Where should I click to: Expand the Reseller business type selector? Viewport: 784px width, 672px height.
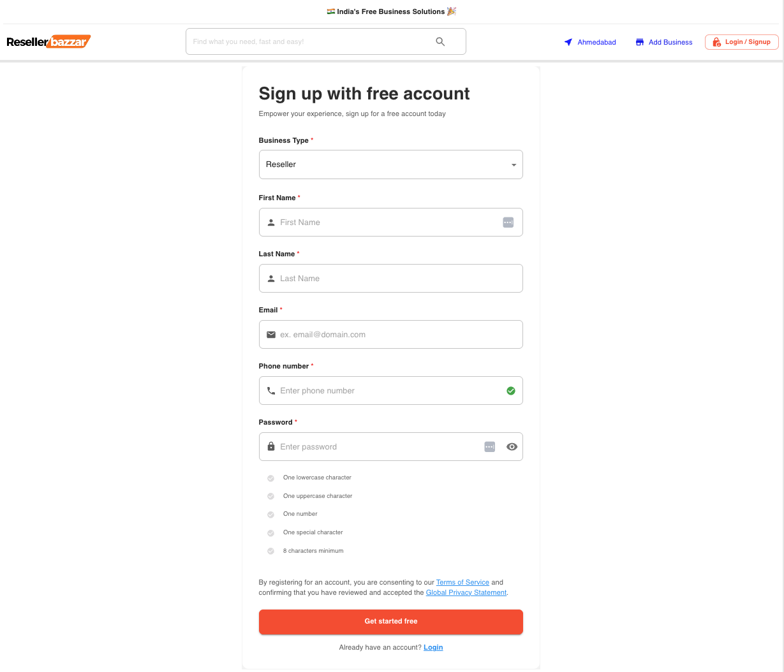(390, 164)
